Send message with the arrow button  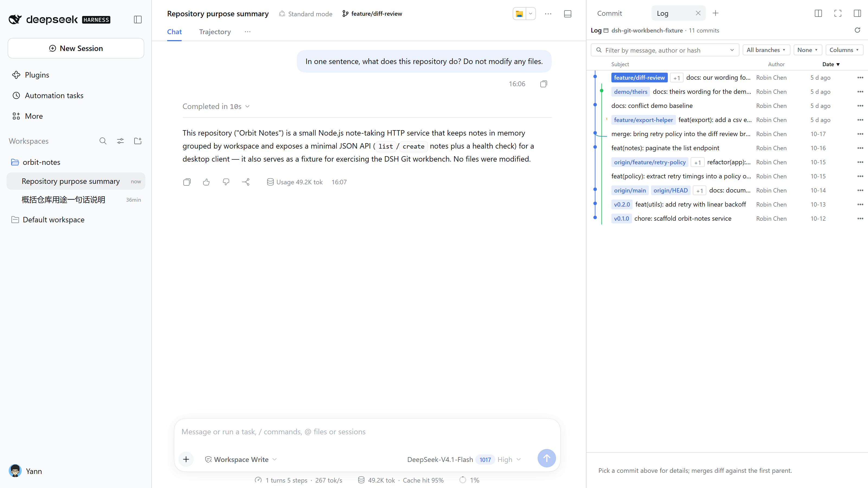point(547,458)
